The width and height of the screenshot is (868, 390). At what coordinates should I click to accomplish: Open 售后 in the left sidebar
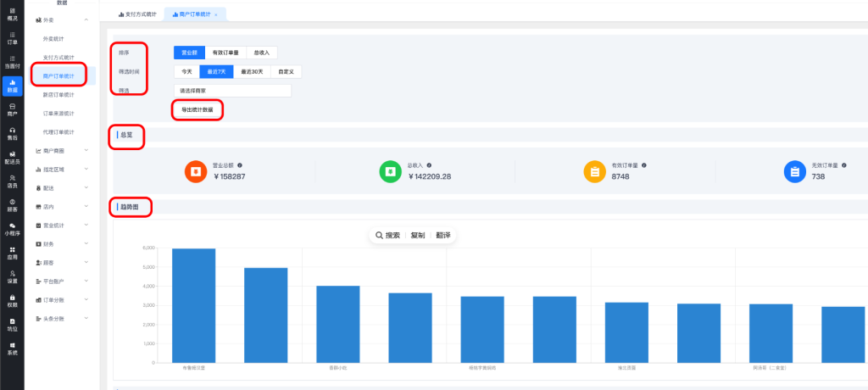[x=12, y=132]
